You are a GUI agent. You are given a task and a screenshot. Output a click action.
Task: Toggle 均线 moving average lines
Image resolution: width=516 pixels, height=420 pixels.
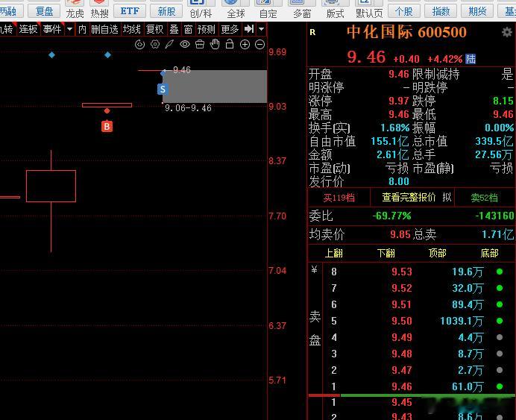(132, 29)
